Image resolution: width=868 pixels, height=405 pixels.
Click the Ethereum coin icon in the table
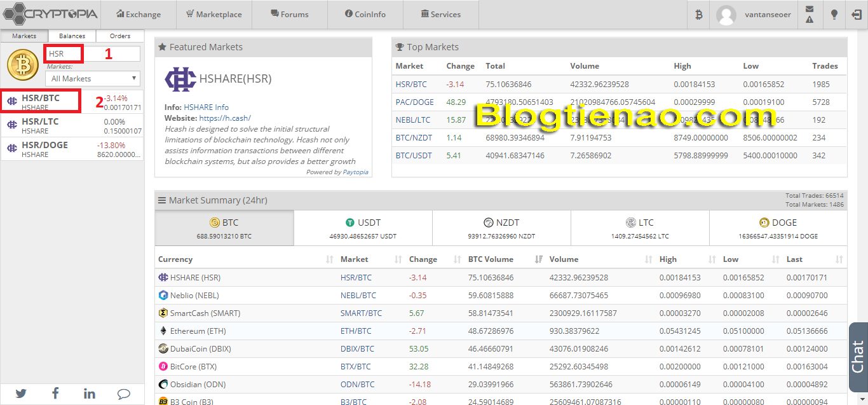[x=163, y=331]
